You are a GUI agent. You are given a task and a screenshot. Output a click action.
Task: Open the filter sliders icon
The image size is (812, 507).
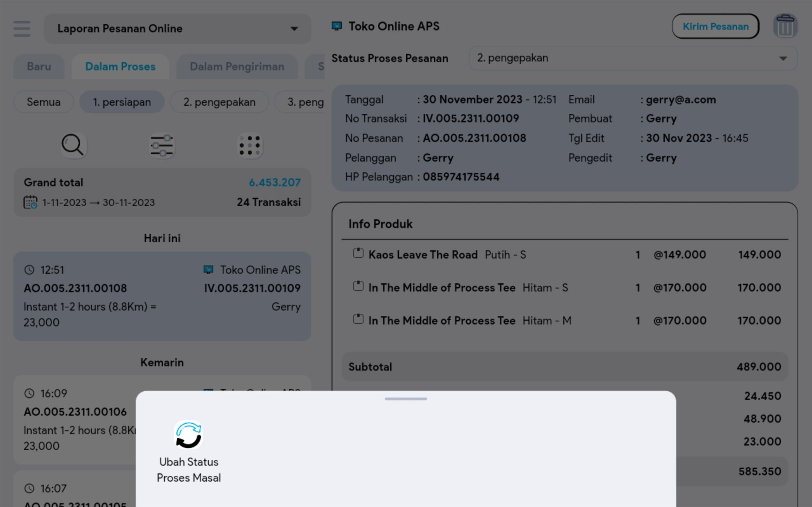coord(162,145)
